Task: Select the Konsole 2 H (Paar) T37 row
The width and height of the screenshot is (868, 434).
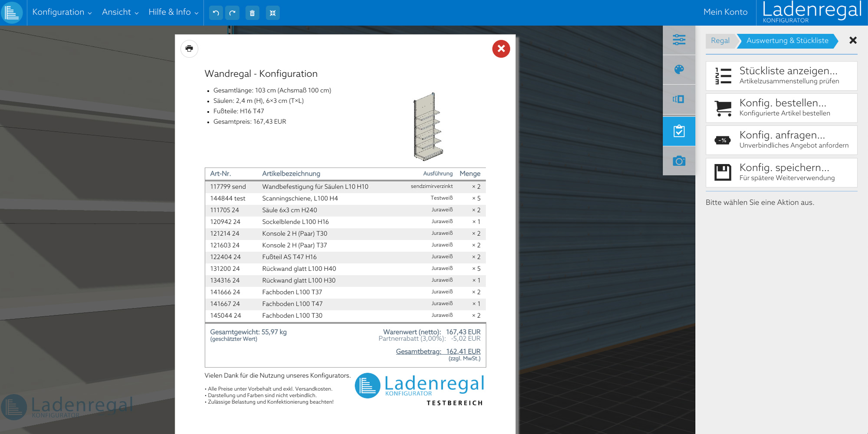Action: 345,245
